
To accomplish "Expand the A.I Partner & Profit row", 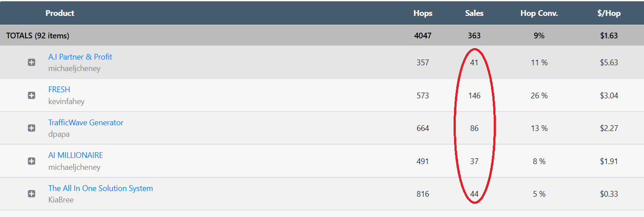I will click(31, 63).
